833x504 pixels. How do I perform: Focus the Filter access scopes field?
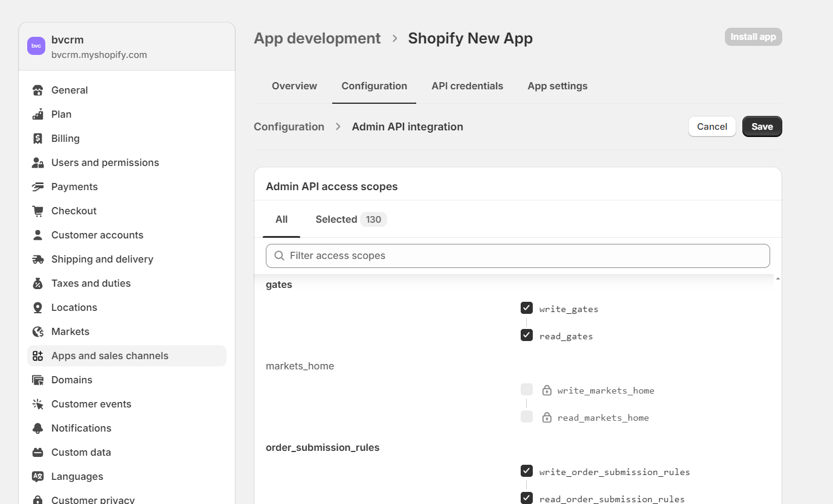[x=518, y=256]
